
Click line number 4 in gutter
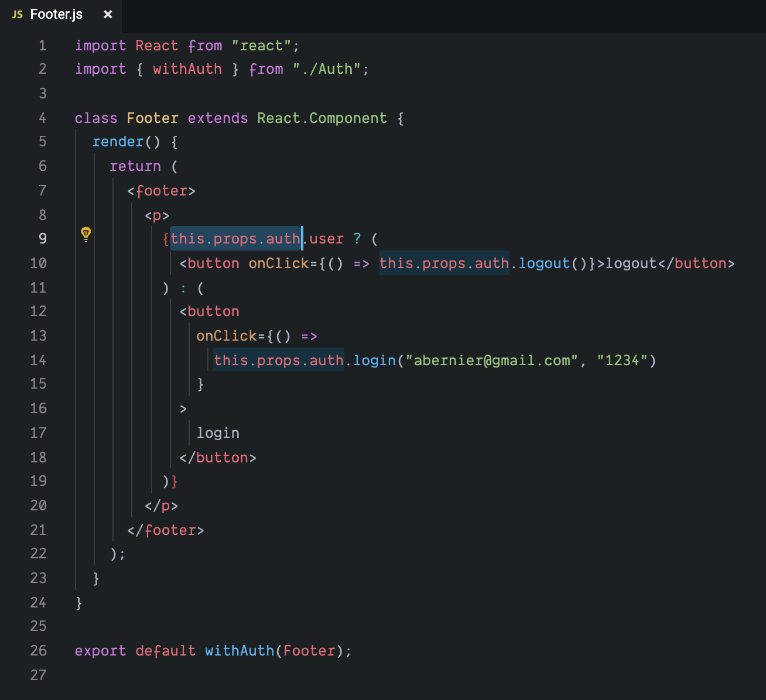(x=42, y=118)
